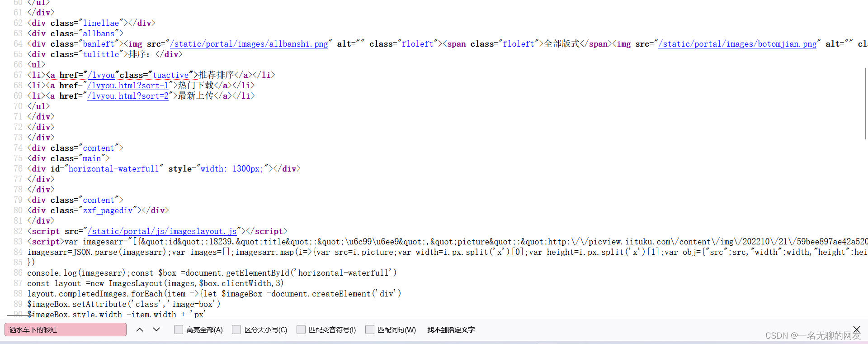Open the /lvyou.html?sort=1 link
The image size is (868, 344).
pos(128,86)
